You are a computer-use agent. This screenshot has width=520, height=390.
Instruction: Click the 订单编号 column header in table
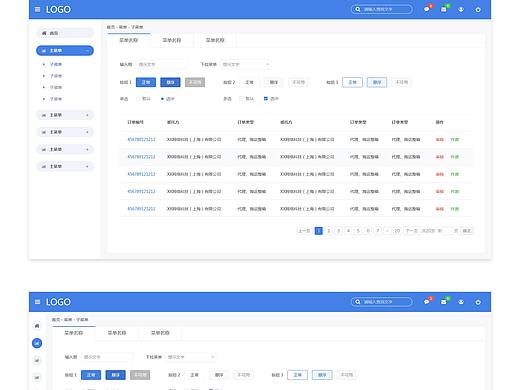coord(135,122)
